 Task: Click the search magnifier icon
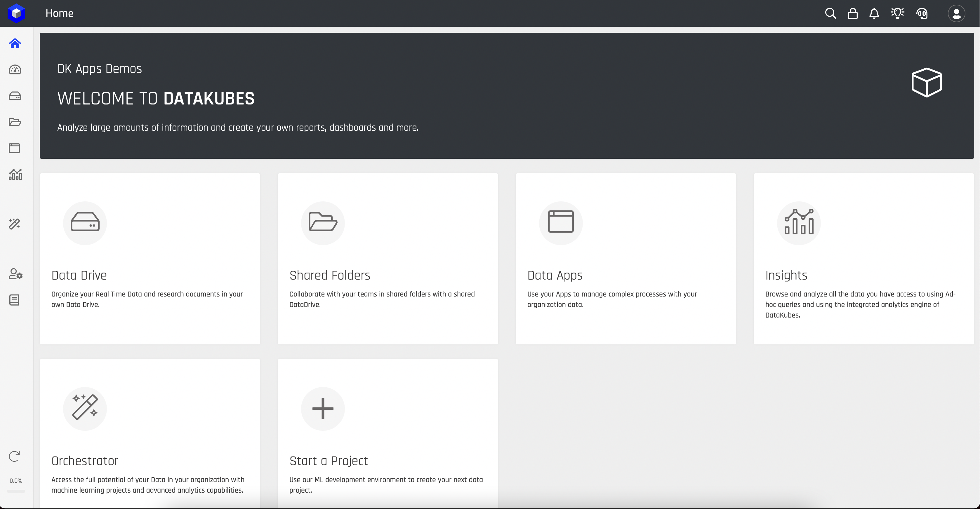click(830, 14)
